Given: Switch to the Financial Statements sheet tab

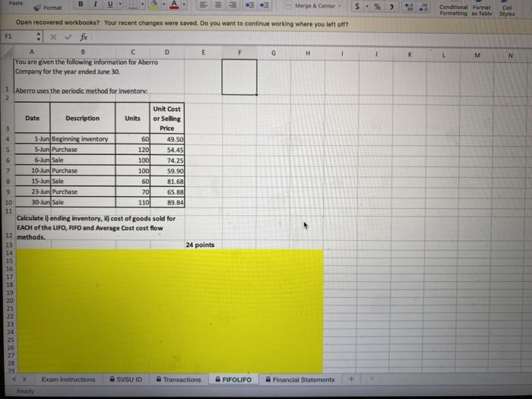Looking at the screenshot, I should pos(300,379).
